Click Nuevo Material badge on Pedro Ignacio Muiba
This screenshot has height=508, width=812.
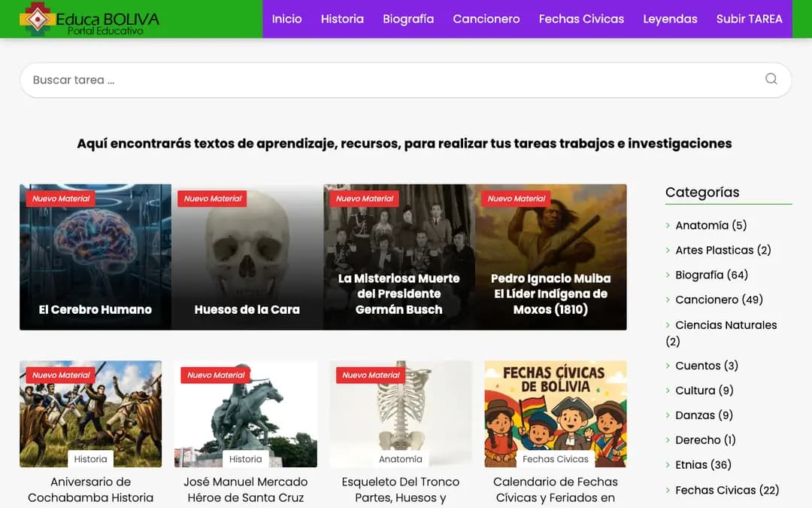516,199
